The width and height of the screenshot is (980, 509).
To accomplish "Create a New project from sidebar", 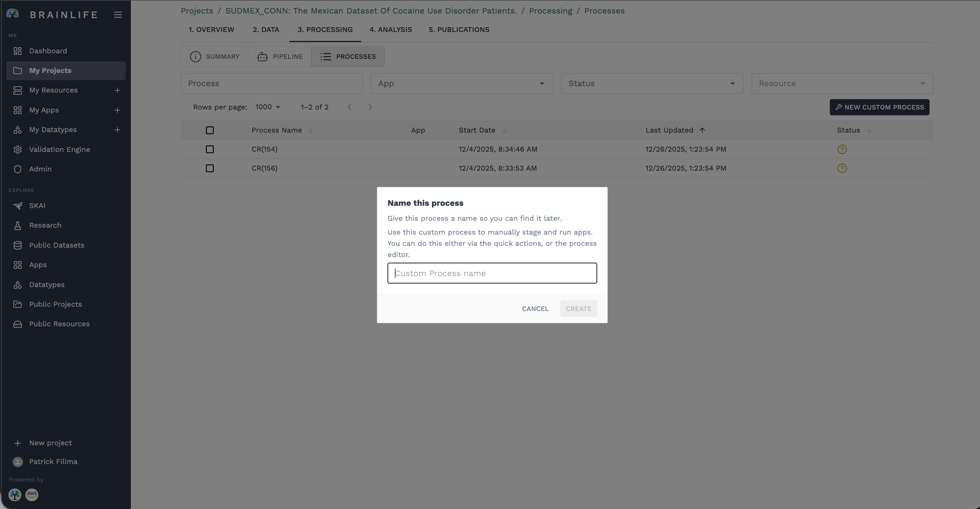I will 66,443.
